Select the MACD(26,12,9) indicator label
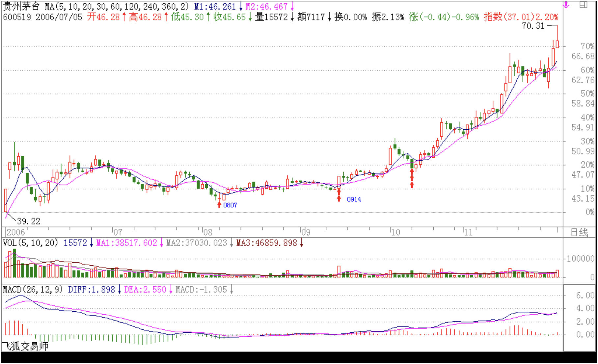Viewport: 598px width, 364px height. (33, 290)
